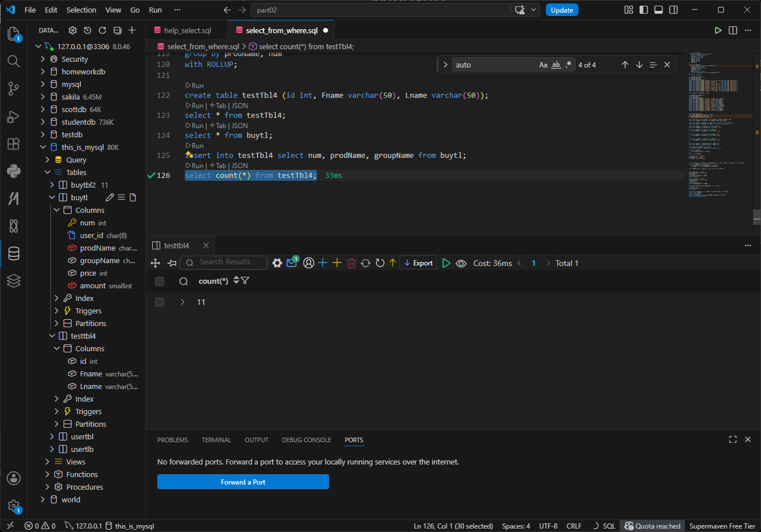The image size is (761, 532).
Task: Toggle Use Regular Expression in find widget
Action: tap(568, 65)
